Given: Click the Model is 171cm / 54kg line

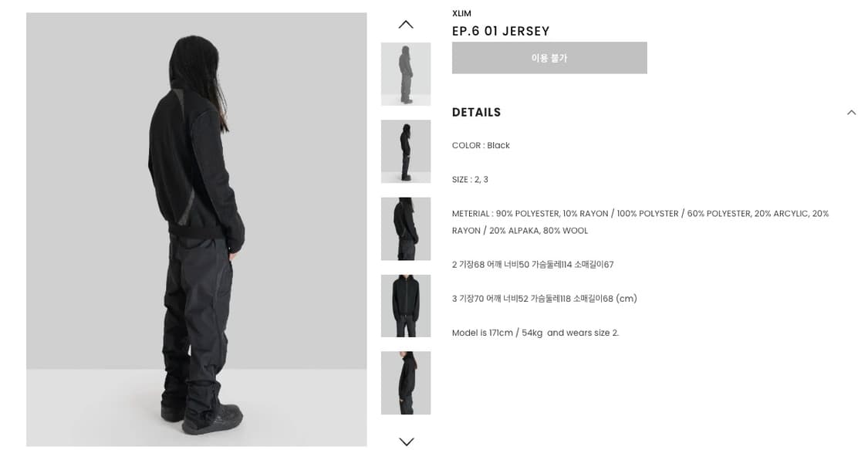Looking at the screenshot, I should pyautogui.click(x=535, y=333).
